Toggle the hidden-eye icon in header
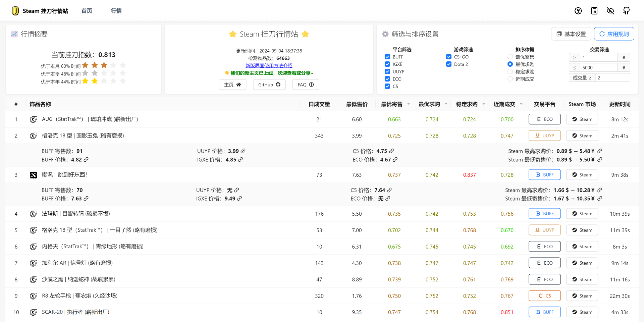This screenshot has width=644, height=322. pos(610,11)
